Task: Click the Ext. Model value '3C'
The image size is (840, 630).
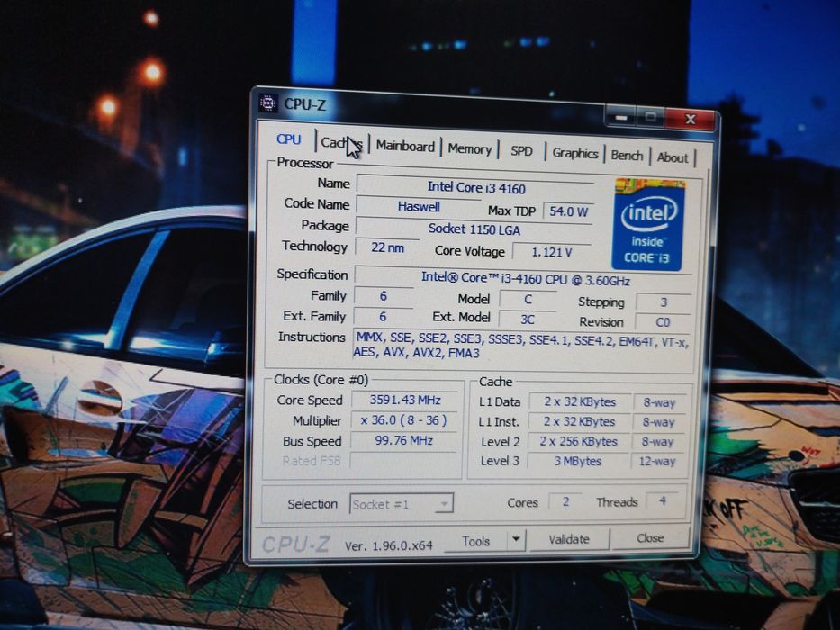Action: point(528,319)
